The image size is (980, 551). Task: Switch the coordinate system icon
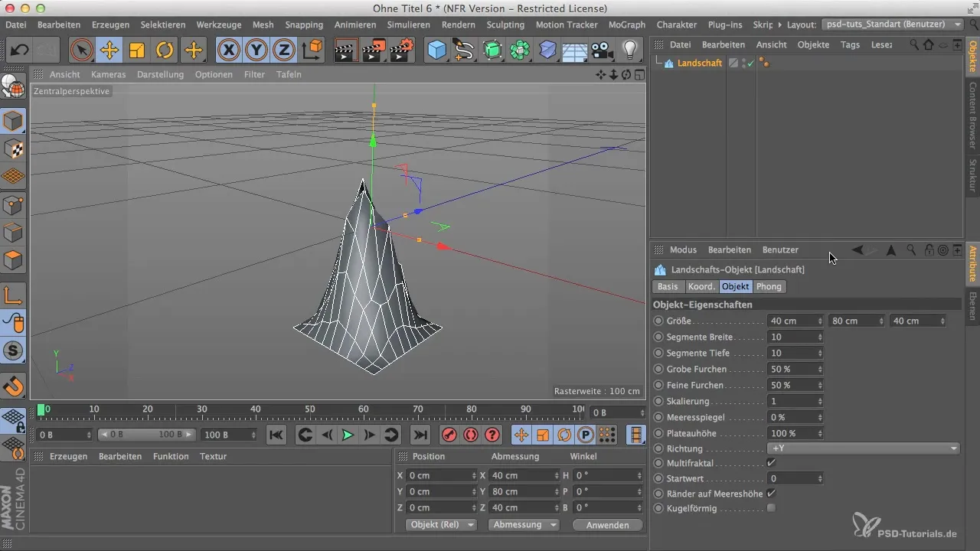coord(312,51)
